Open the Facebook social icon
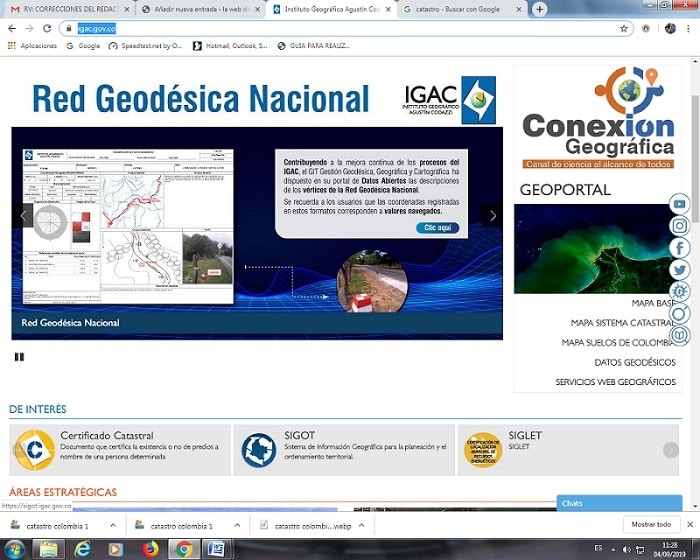 point(679,248)
